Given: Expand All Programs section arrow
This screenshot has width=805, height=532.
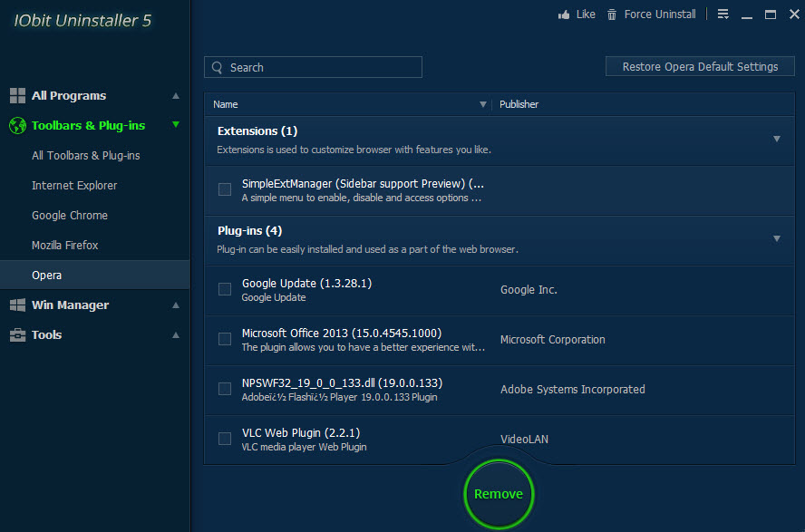Looking at the screenshot, I should (176, 95).
